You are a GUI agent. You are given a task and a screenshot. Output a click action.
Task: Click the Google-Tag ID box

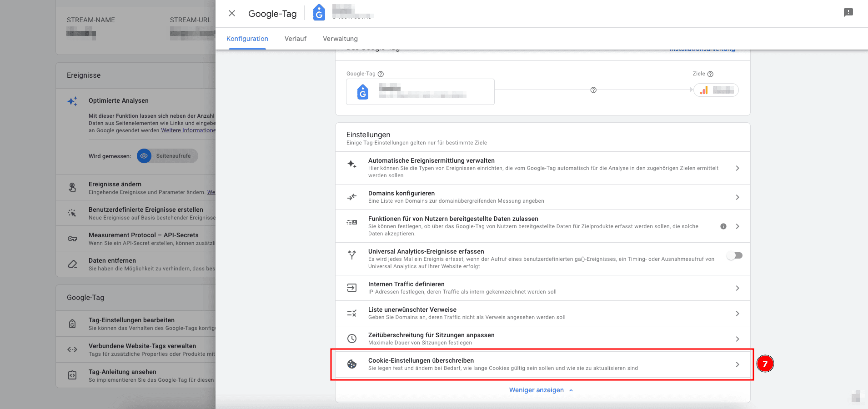tap(420, 92)
